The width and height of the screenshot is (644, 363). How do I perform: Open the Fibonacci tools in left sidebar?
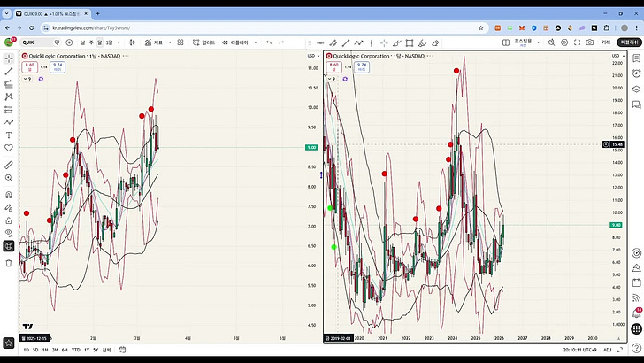tap(9, 84)
